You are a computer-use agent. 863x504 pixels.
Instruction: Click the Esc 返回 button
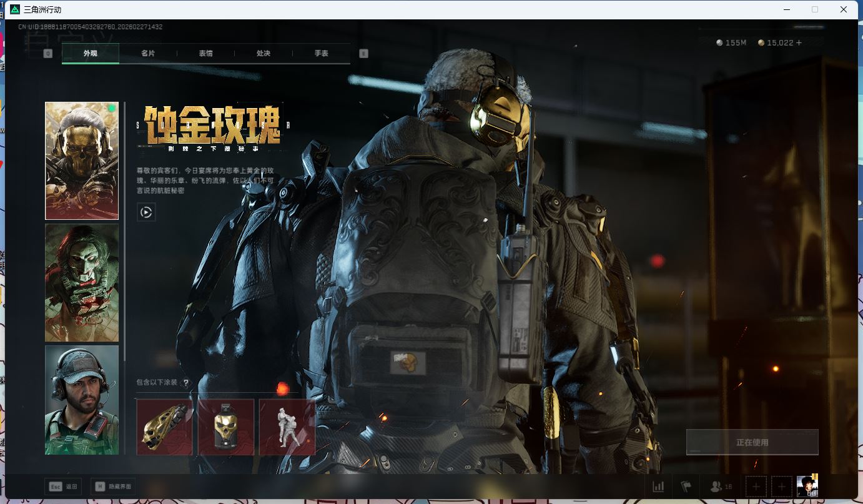click(64, 487)
